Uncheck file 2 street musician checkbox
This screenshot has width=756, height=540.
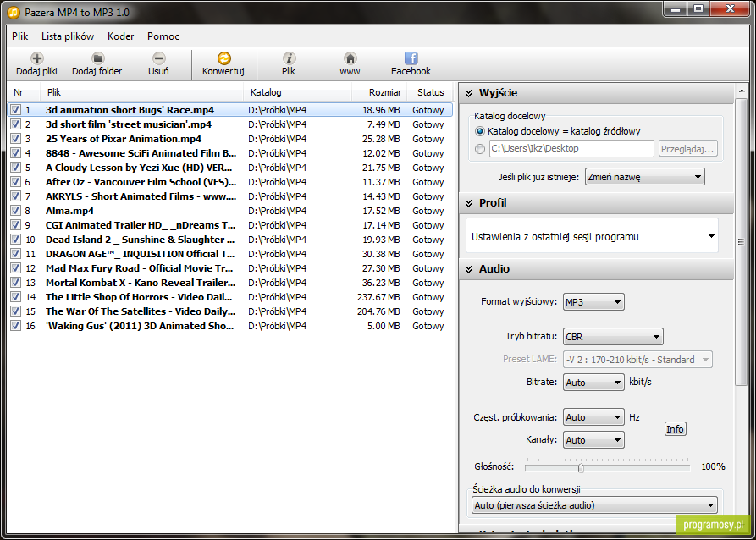[16, 124]
